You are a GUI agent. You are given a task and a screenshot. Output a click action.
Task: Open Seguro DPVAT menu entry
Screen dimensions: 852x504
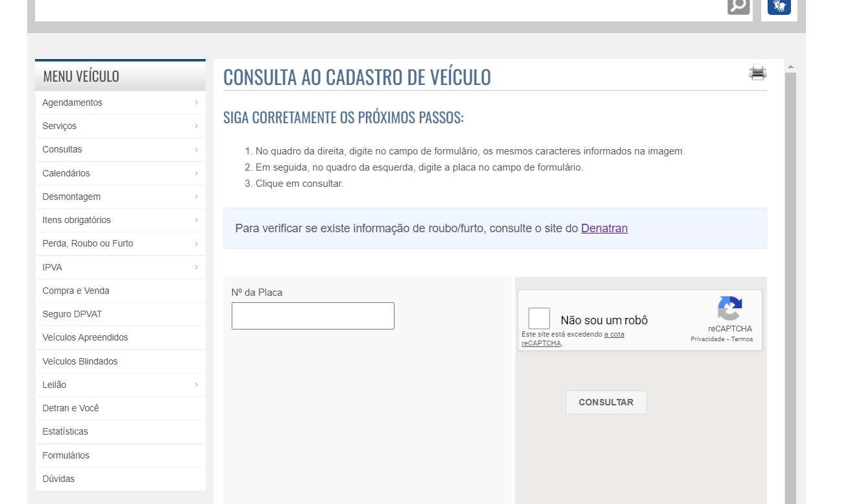72,314
